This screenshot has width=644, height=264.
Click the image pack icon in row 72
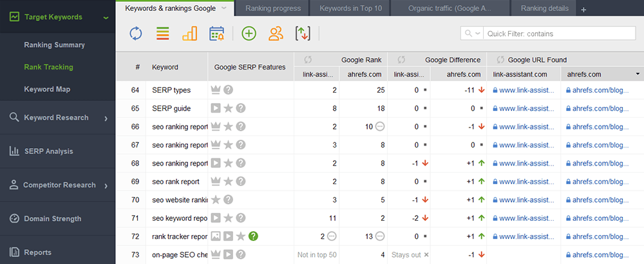(216, 236)
